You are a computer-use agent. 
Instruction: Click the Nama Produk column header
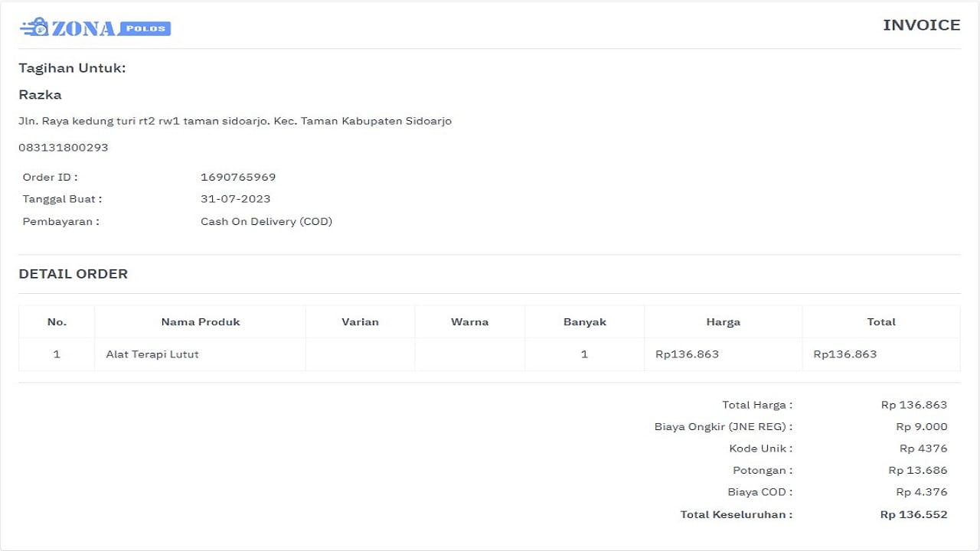pos(201,322)
